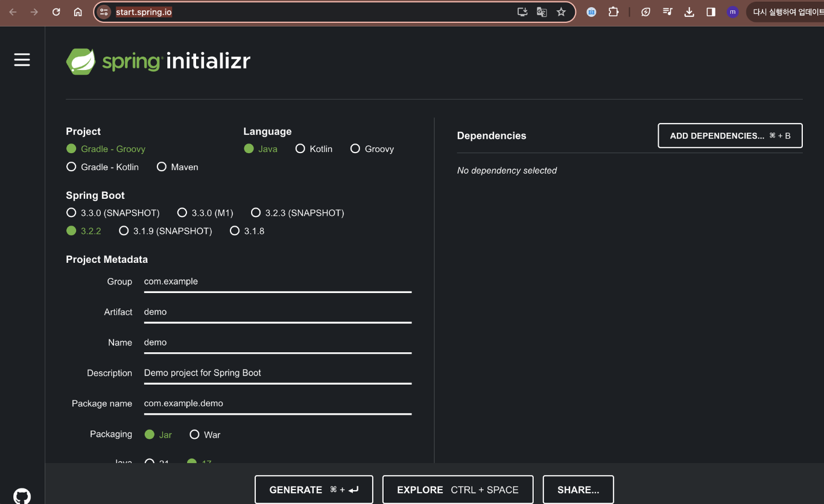The width and height of the screenshot is (824, 504).
Task: Click the Generate button
Action: (x=314, y=490)
